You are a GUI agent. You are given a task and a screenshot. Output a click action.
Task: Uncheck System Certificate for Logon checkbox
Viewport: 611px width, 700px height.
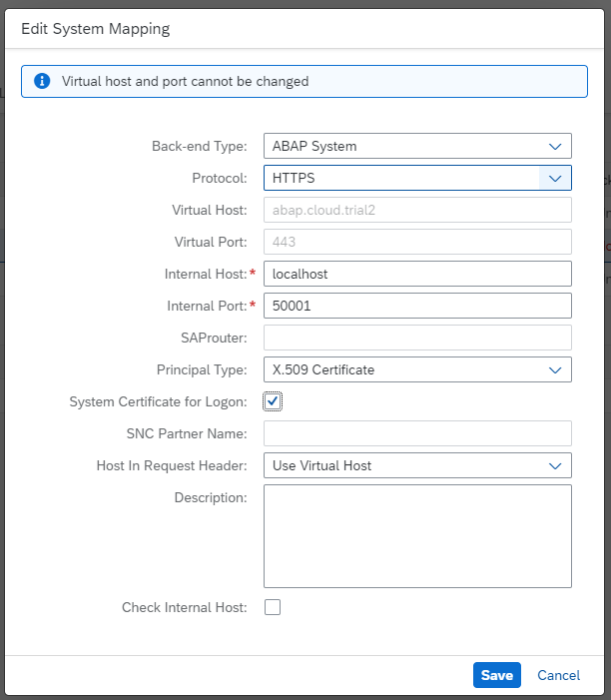[273, 401]
